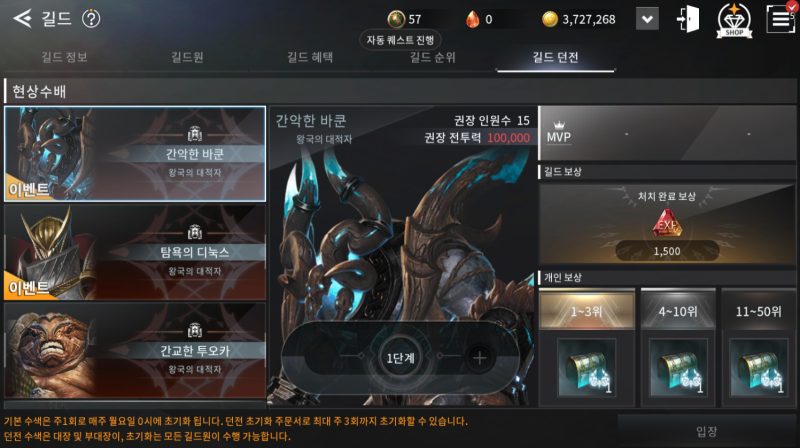Image resolution: width=800 pixels, height=448 pixels.
Task: Tap the 11~50위 reward chest
Action: pyautogui.click(x=758, y=367)
